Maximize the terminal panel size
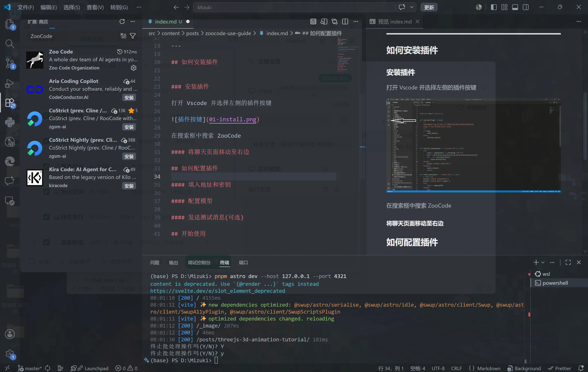The width and height of the screenshot is (588, 372). pyautogui.click(x=568, y=262)
